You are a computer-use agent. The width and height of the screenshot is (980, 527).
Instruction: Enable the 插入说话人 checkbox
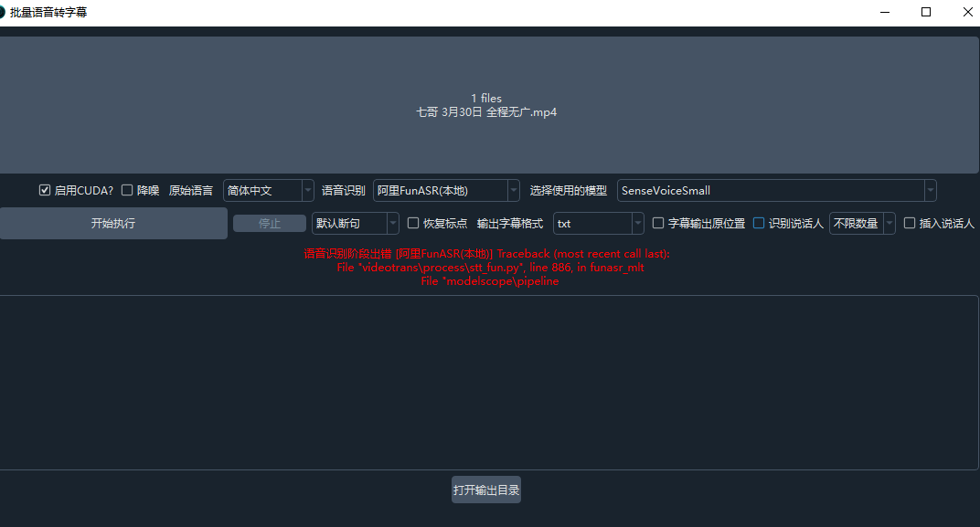[910, 223]
